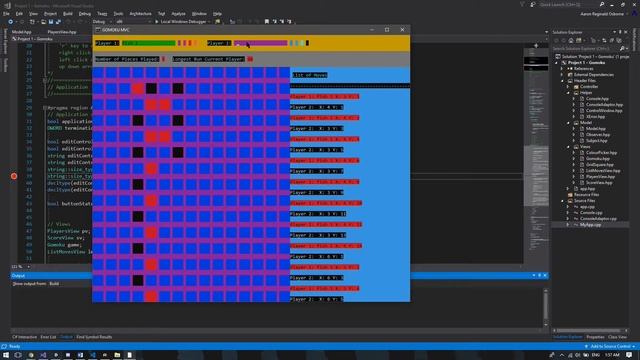The image size is (640, 360).
Task: Toggle auto-hide pin on Solution Explorer
Action: (620, 32)
